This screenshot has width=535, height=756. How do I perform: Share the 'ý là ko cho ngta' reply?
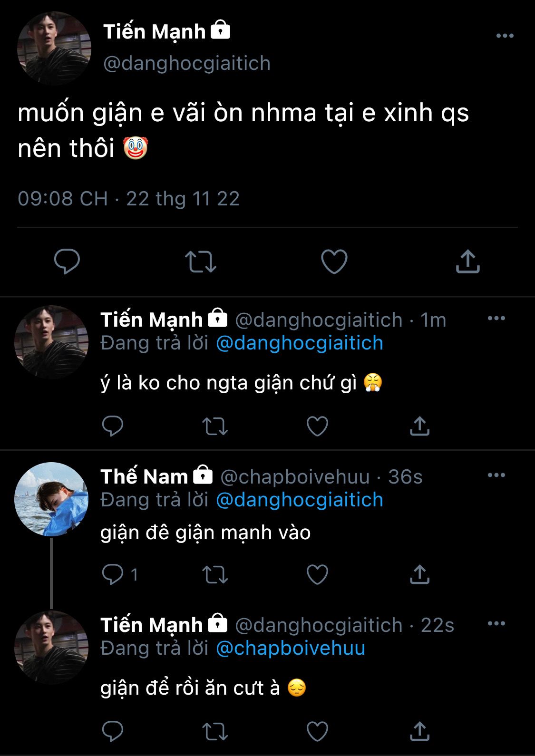[x=419, y=426]
